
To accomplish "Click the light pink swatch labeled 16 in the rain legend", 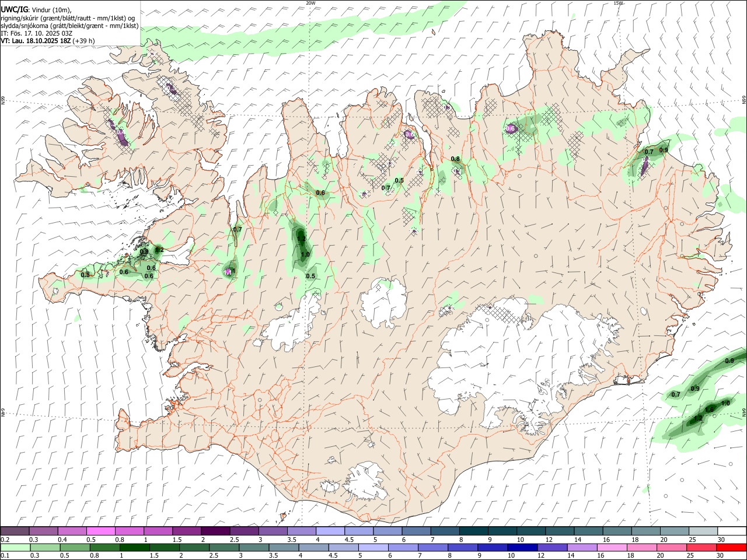I will coord(612,547).
